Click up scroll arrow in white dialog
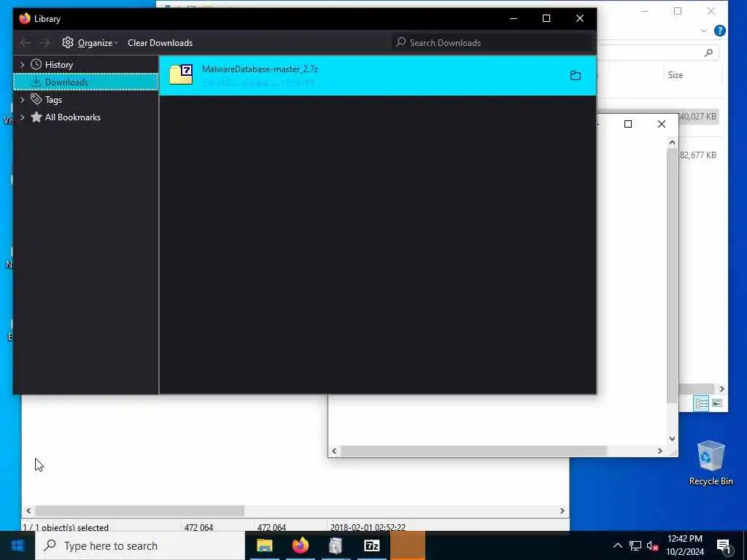This screenshot has height=560, width=747. pyautogui.click(x=672, y=142)
